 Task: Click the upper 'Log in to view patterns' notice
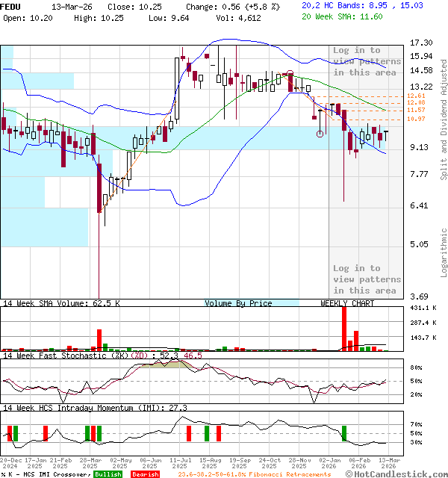pos(367,61)
